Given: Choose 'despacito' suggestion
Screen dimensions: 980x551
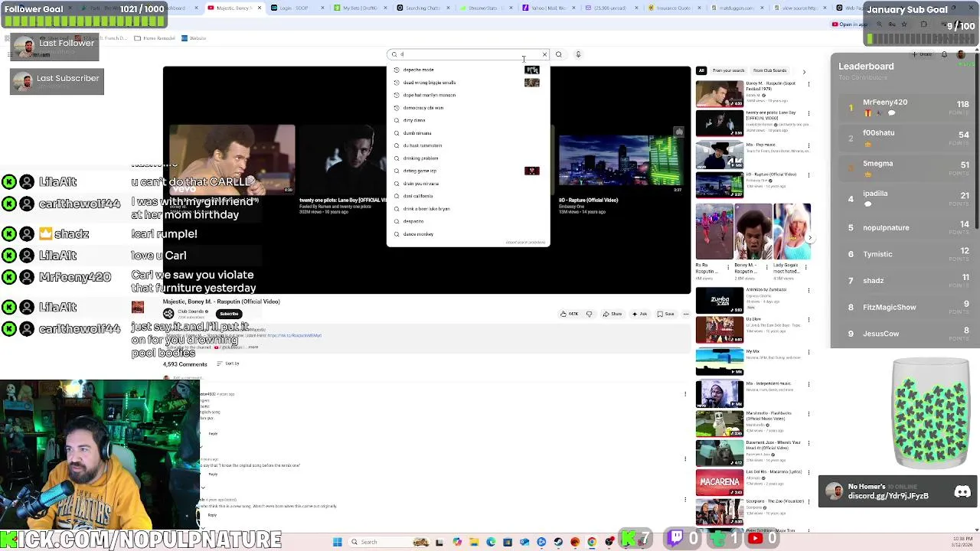Looking at the screenshot, I should coord(468,221).
